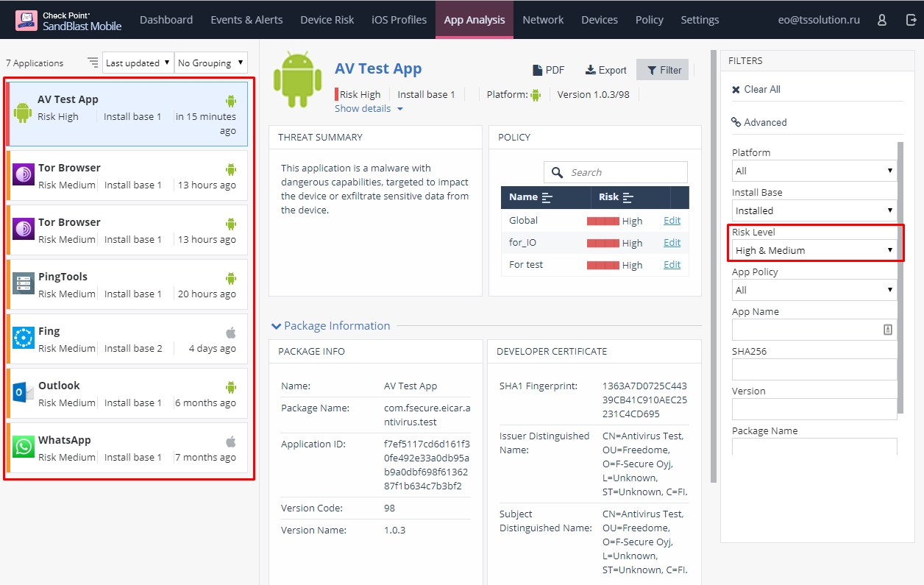
Task: Edit the for_IO policy risk
Action: [x=672, y=242]
